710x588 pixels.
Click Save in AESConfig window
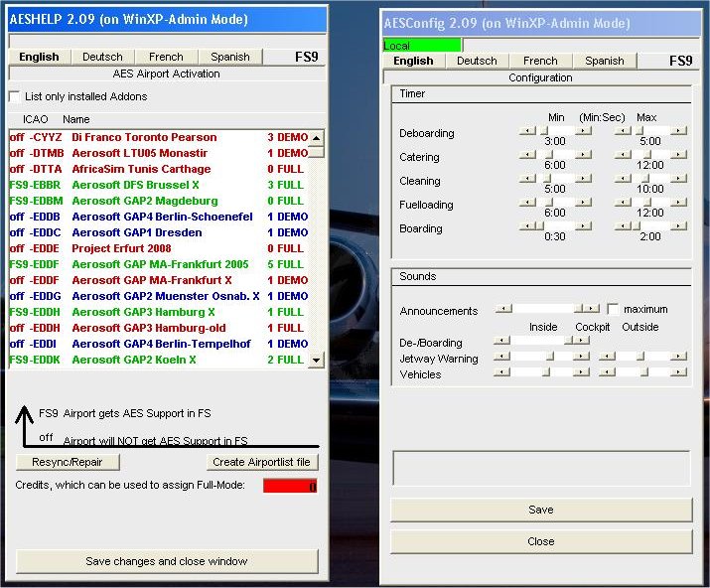pos(540,510)
